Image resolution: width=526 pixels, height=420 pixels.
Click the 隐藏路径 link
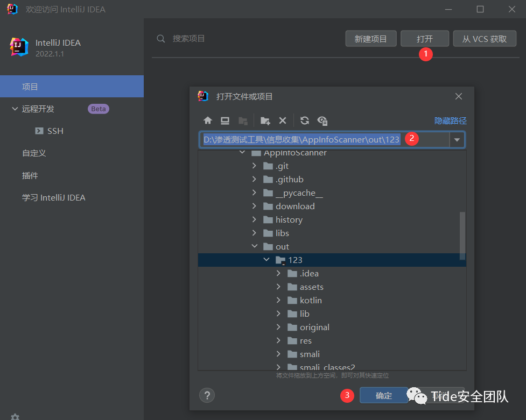[450, 120]
